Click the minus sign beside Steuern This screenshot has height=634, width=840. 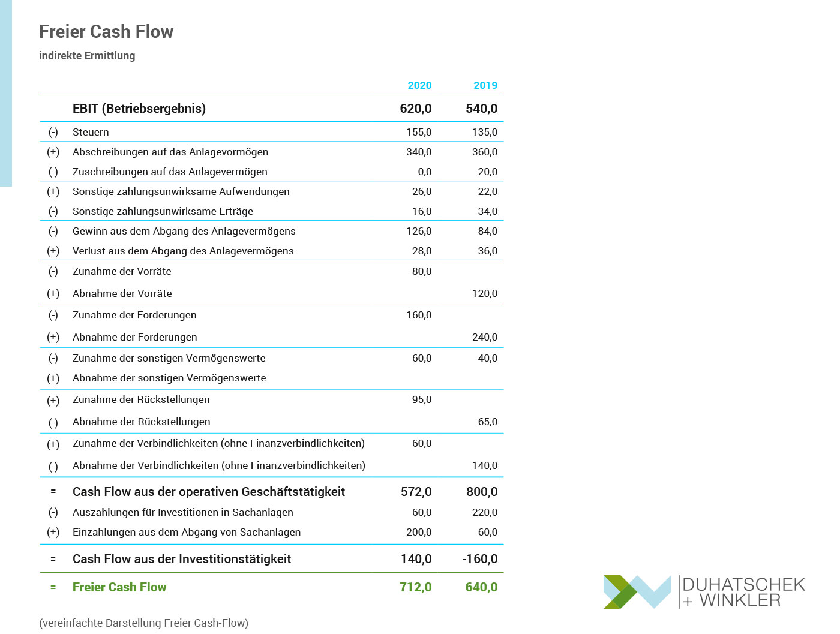coord(53,132)
